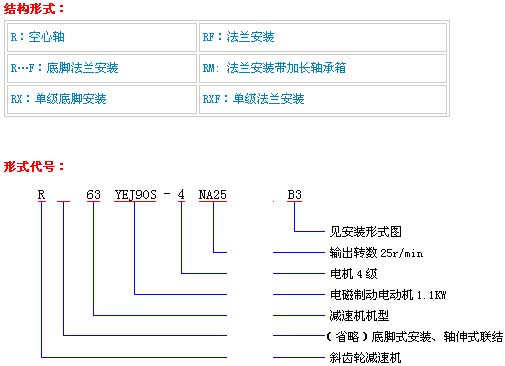Select the R…F：底脚法兰安装 cell
Image resolution: width=505 pixels, height=366 pixels.
point(102,68)
